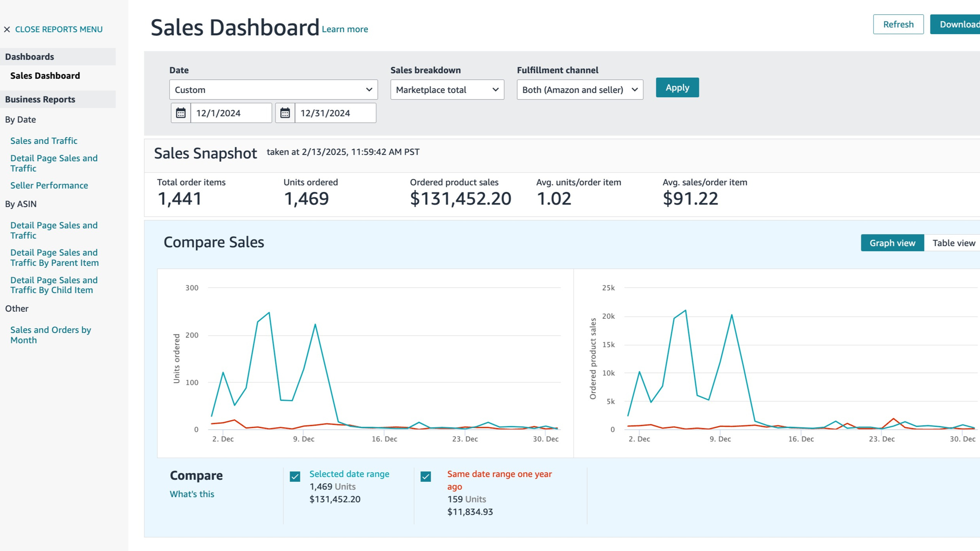
Task: Open the Learn more link
Action: click(x=345, y=29)
